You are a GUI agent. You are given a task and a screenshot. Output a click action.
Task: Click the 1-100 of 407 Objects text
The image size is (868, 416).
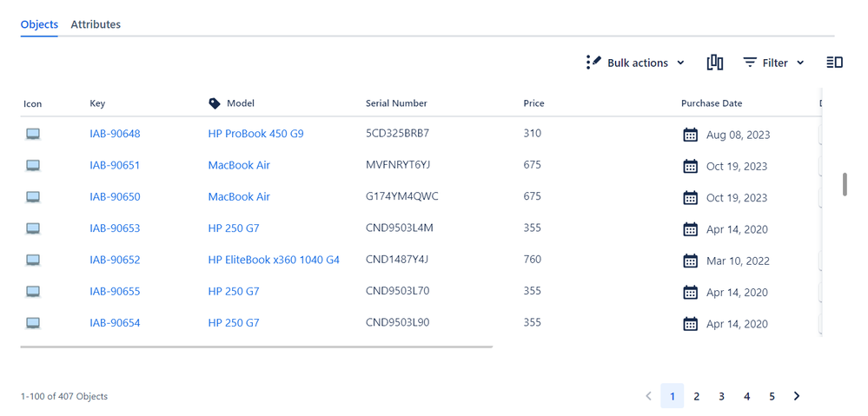[64, 396]
